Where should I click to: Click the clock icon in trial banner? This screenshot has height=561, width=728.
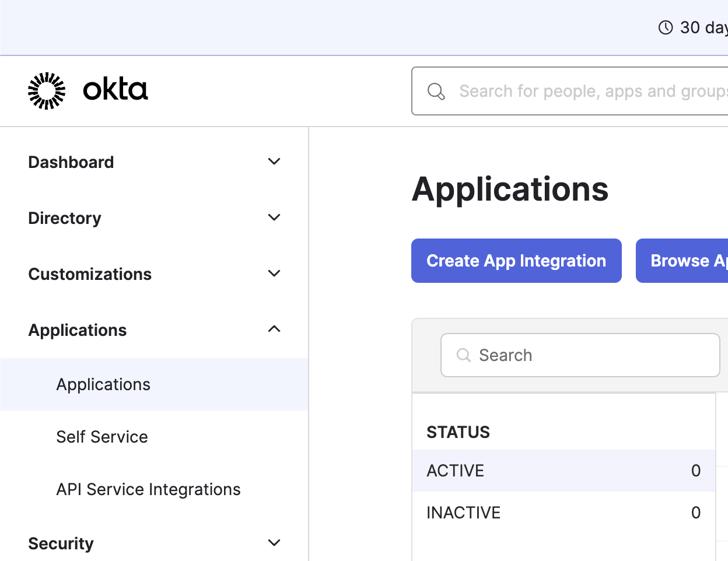coord(665,27)
